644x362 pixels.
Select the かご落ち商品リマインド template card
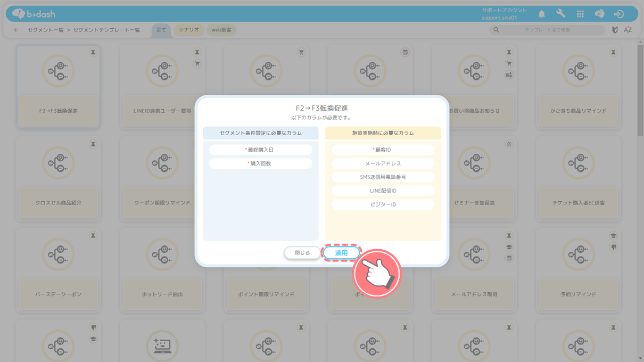point(579,87)
